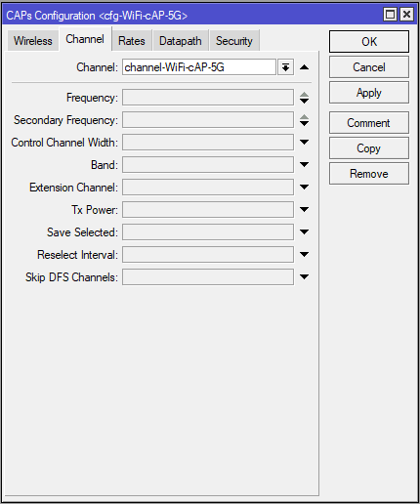Screen dimensions: 420x504
Task: Open the Security tab
Action: coord(234,41)
